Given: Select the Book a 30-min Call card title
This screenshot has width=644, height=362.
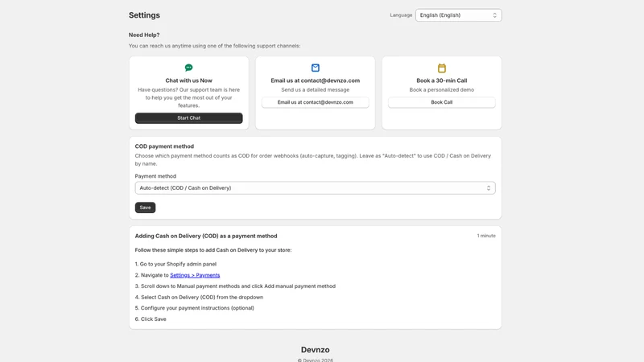Looking at the screenshot, I should [441, 80].
